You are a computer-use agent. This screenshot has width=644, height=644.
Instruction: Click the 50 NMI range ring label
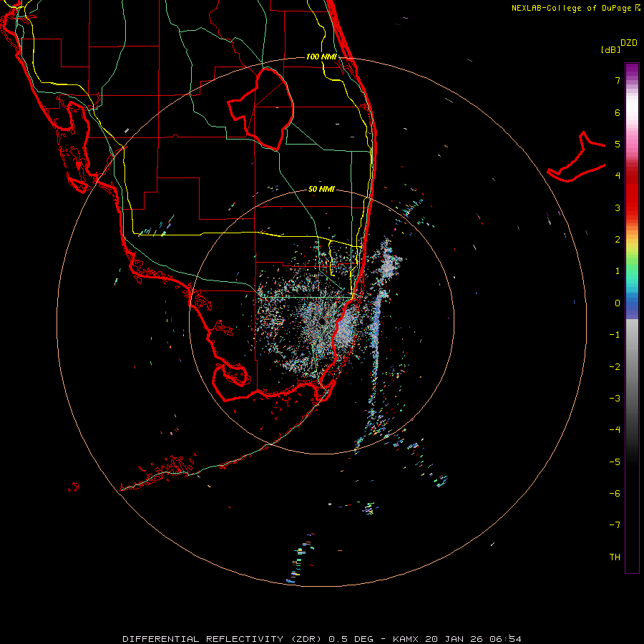321,189
